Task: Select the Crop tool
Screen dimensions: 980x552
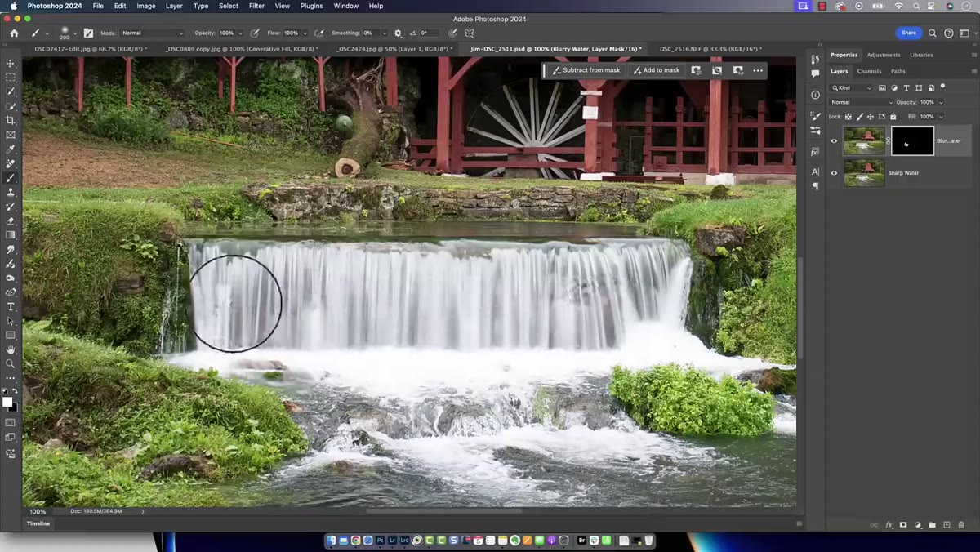Action: tap(11, 121)
